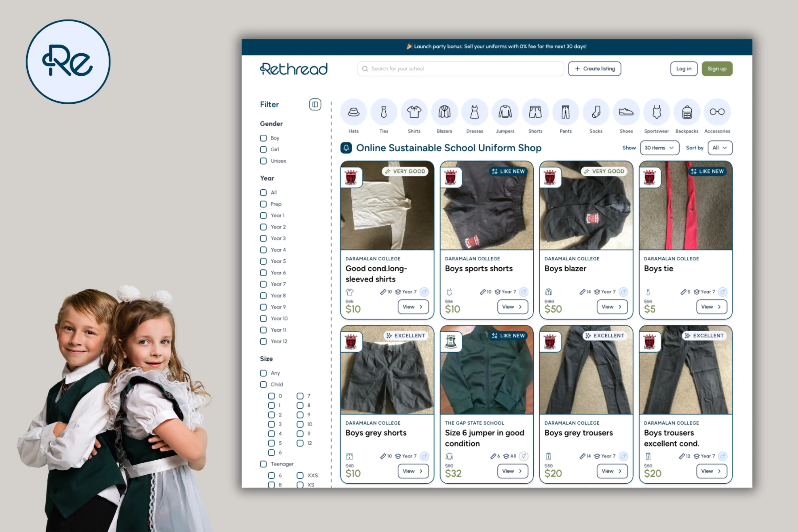View the Boys grey trousers listing
Screen dimensions: 798x532
[612, 471]
